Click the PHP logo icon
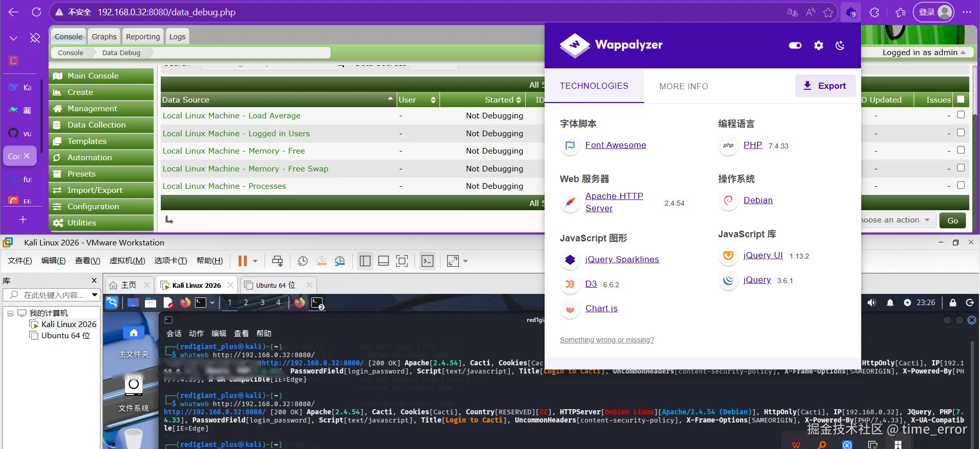Viewport: 980px width, 449px height. (728, 145)
